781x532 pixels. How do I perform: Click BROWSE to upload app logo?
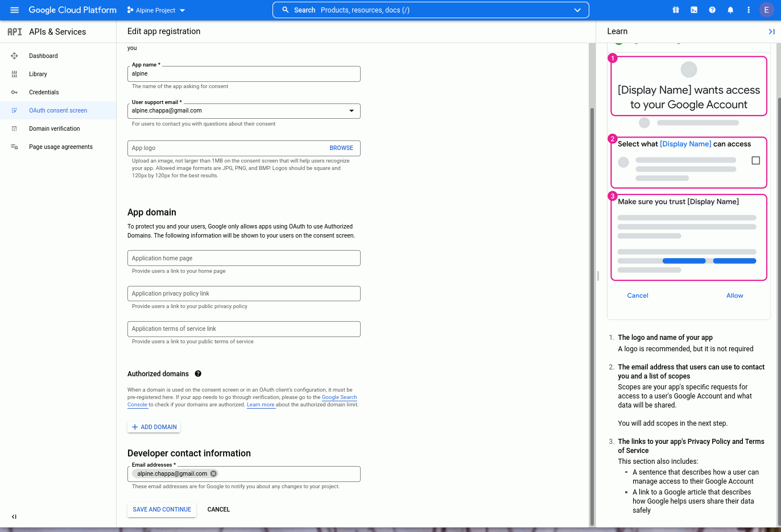[x=341, y=148]
